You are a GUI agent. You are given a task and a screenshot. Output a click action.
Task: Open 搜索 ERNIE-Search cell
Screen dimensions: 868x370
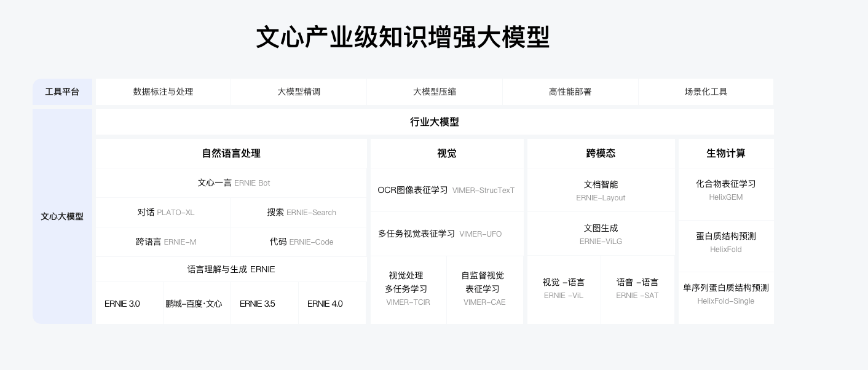[x=299, y=213]
